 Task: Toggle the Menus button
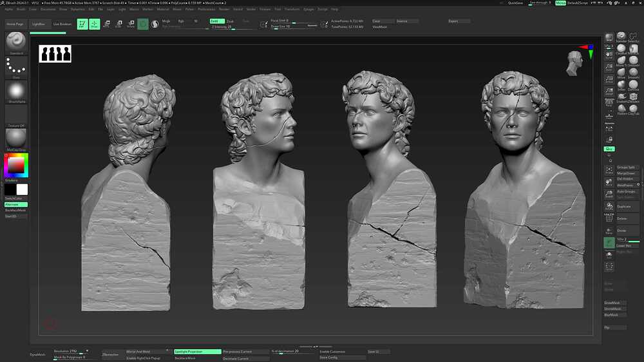pyautogui.click(x=561, y=3)
